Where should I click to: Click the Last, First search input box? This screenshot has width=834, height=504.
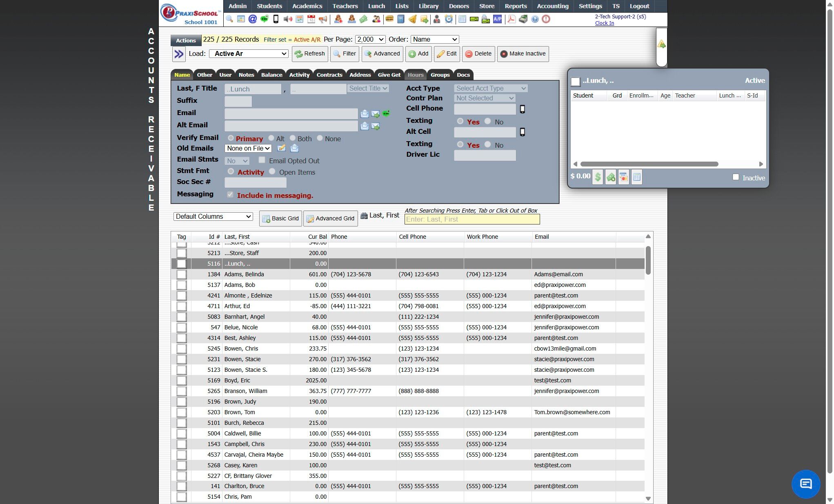[x=472, y=220]
